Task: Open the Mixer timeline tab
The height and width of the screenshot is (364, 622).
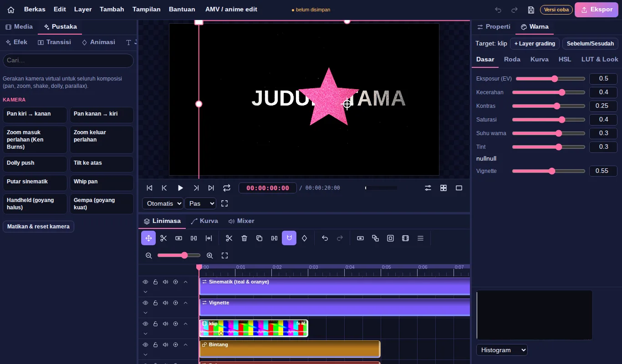Action: pyautogui.click(x=241, y=221)
